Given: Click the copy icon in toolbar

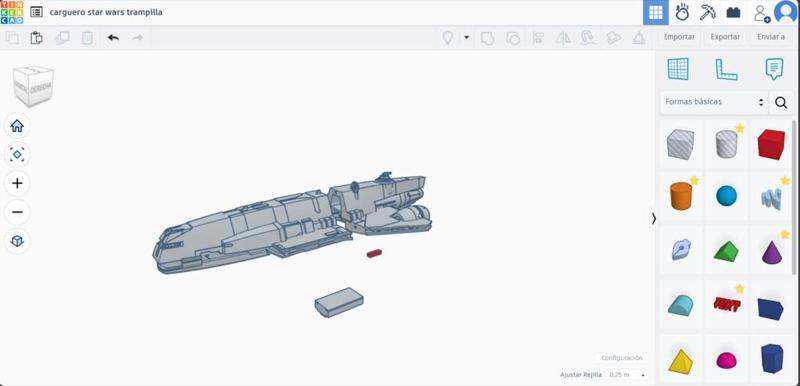Looking at the screenshot, I should (x=12, y=38).
